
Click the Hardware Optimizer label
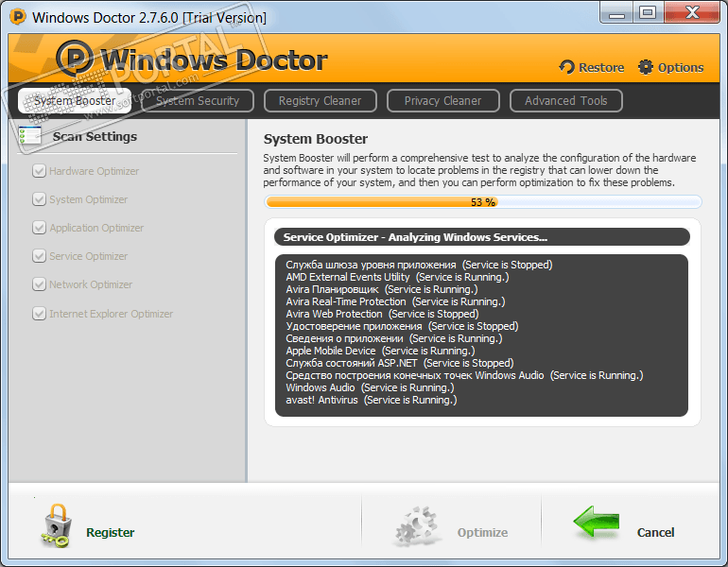pyautogui.click(x=95, y=171)
